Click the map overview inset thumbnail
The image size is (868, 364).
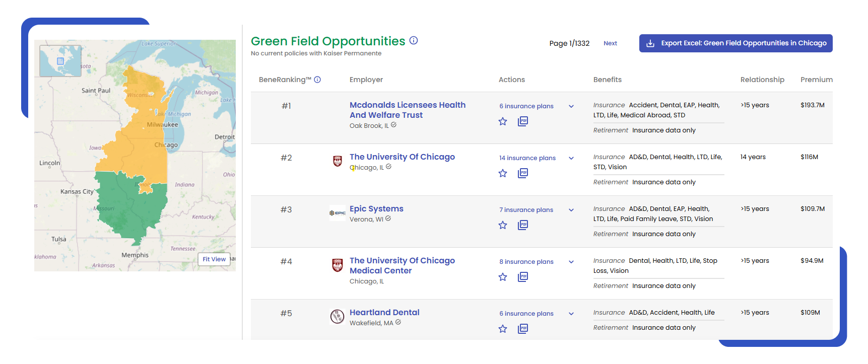60,61
